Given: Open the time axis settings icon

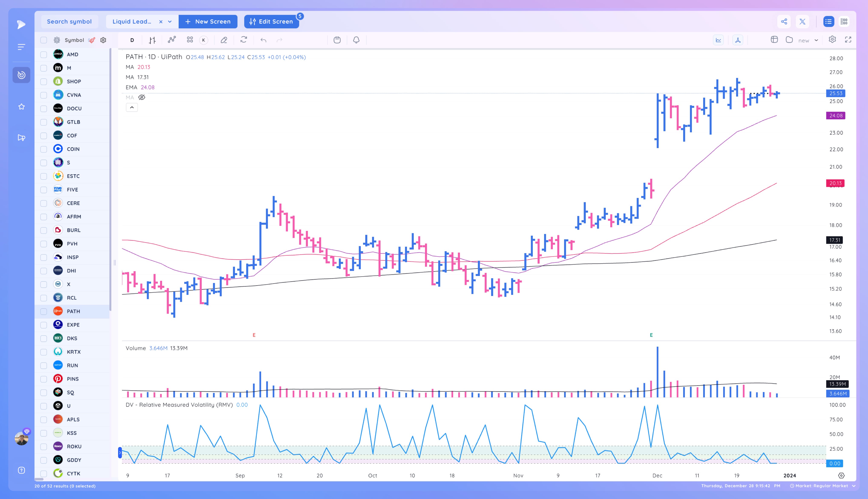Looking at the screenshot, I should pos(841,475).
